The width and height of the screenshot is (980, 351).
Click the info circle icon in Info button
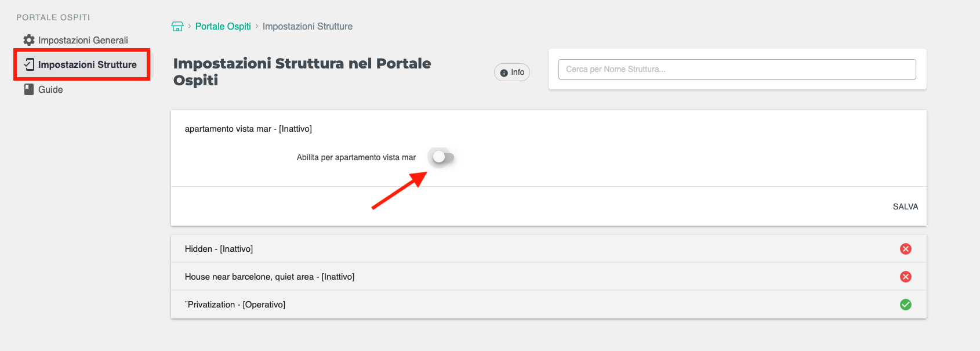click(x=504, y=73)
